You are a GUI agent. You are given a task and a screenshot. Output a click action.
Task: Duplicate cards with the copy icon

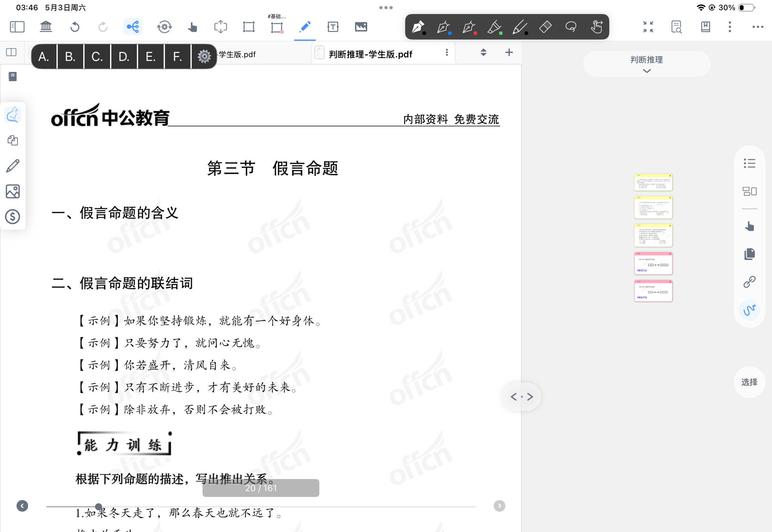coord(749,254)
